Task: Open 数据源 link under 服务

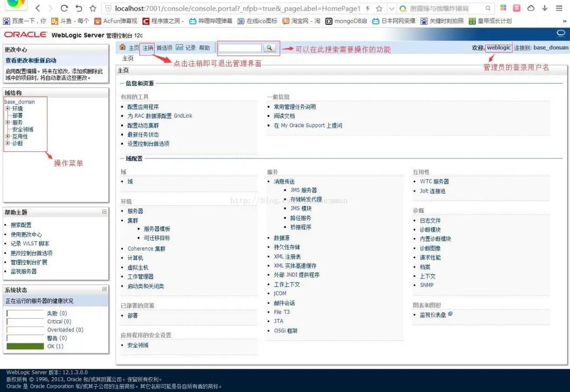Action: point(282,238)
